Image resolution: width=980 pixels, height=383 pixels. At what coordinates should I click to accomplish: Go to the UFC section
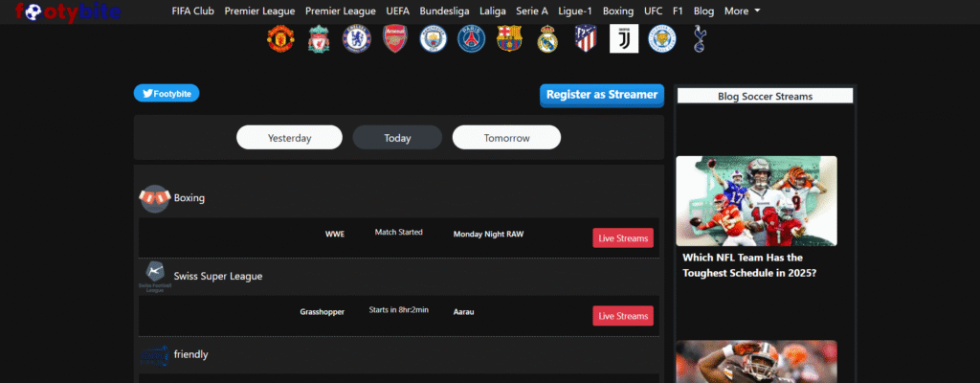click(653, 11)
